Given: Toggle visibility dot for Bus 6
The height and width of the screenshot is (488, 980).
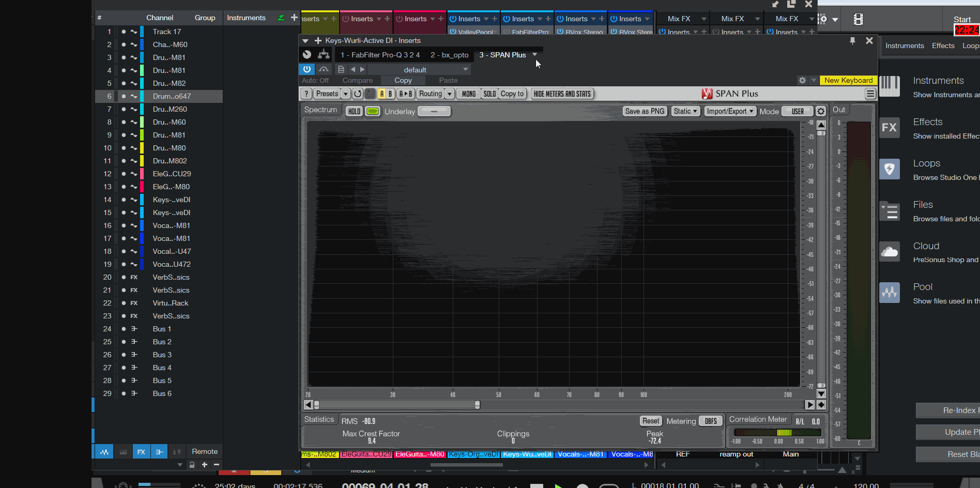Looking at the screenshot, I should point(124,393).
